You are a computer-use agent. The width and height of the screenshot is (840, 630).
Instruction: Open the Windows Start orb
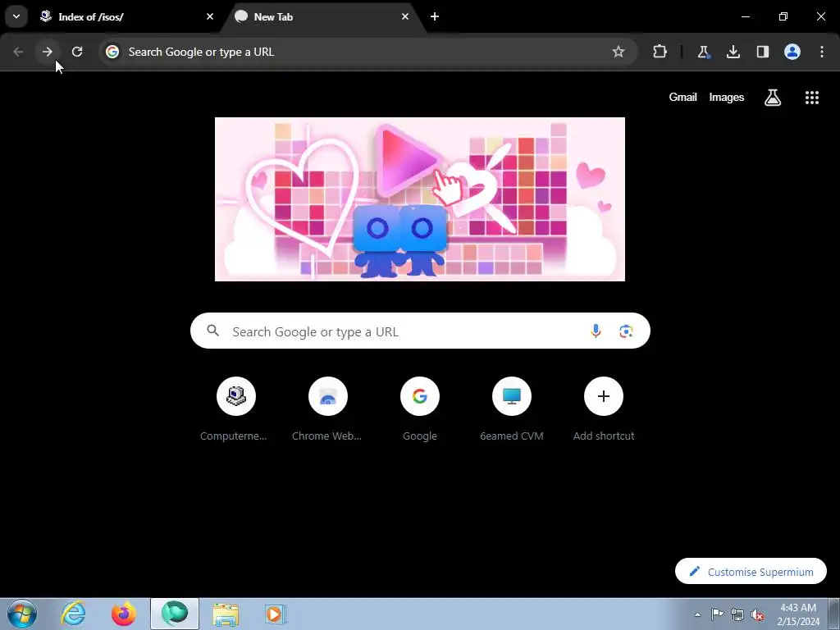[x=22, y=614]
